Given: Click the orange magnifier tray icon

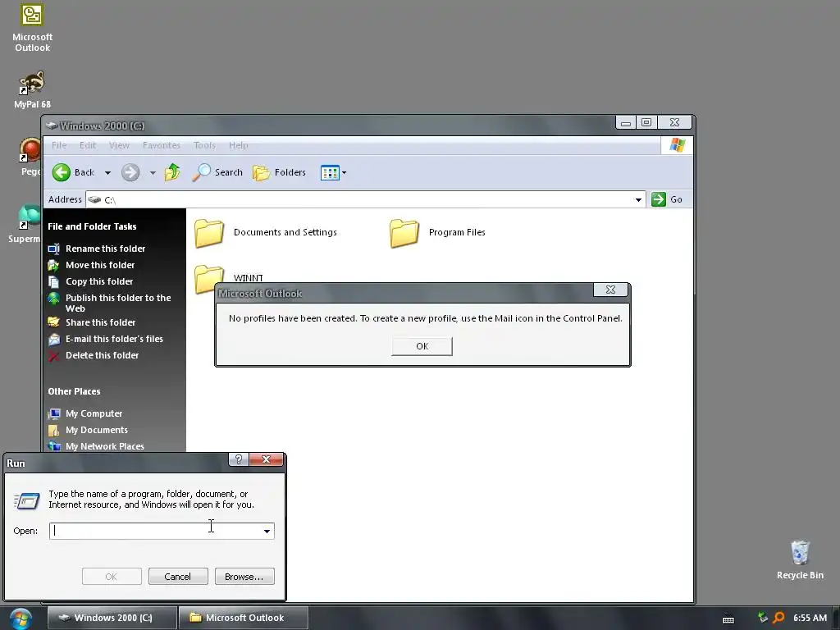Looking at the screenshot, I should [x=779, y=618].
